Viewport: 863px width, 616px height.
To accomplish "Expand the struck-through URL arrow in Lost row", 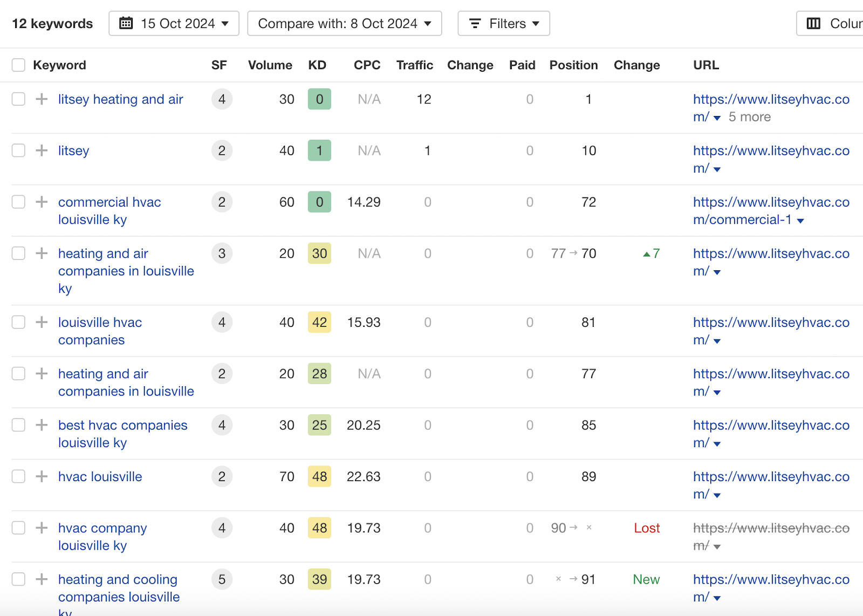I will (x=717, y=546).
